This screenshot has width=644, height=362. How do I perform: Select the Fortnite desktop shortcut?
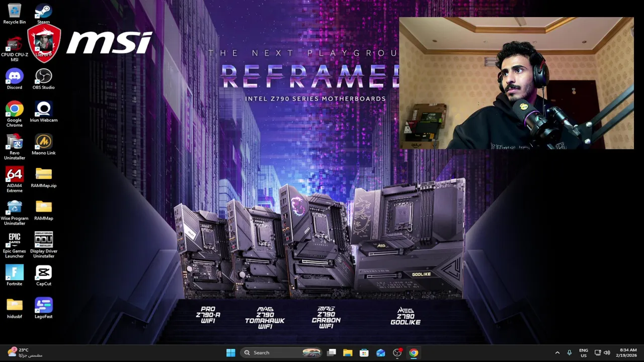click(x=15, y=275)
